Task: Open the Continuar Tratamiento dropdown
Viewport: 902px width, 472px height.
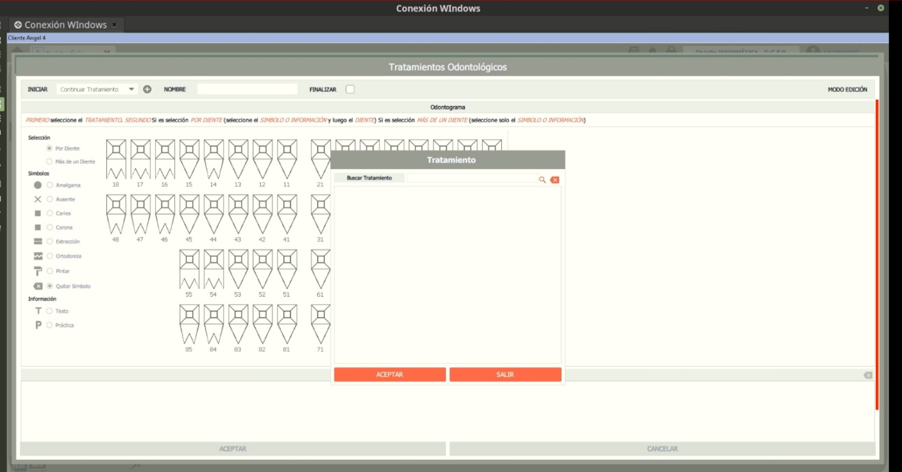Action: pyautogui.click(x=97, y=89)
